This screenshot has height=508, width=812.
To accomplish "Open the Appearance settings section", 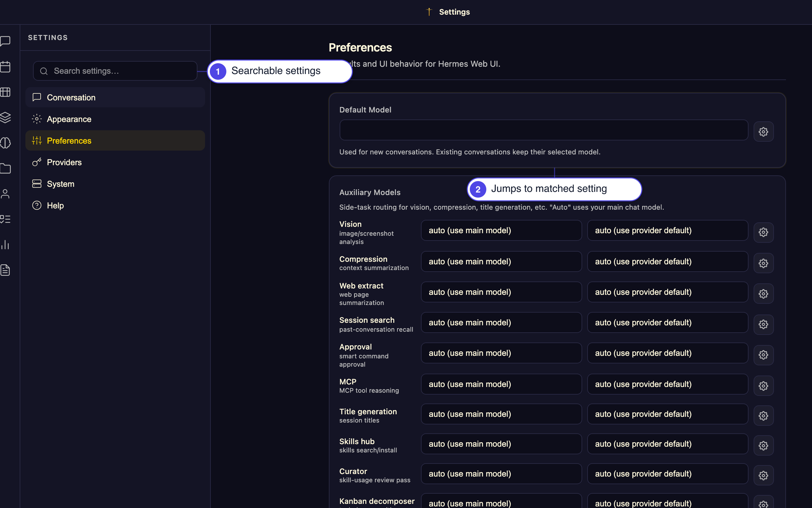I will coord(115,119).
